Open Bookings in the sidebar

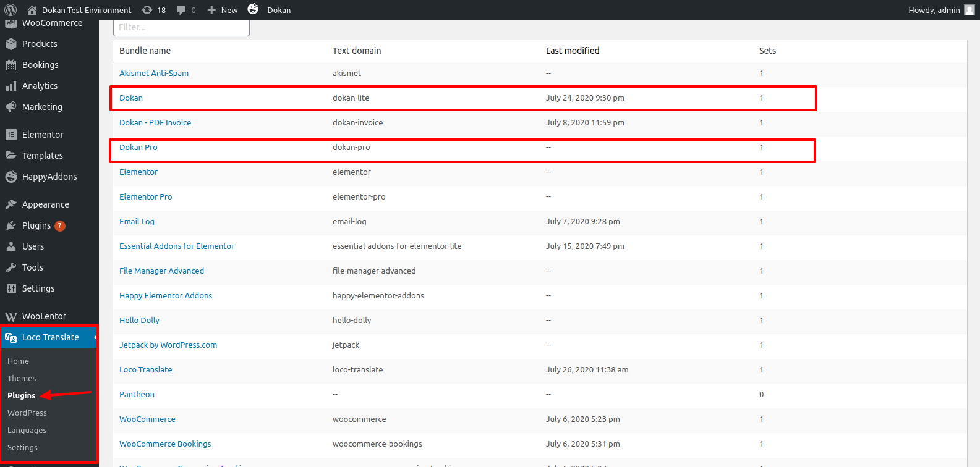click(40, 65)
